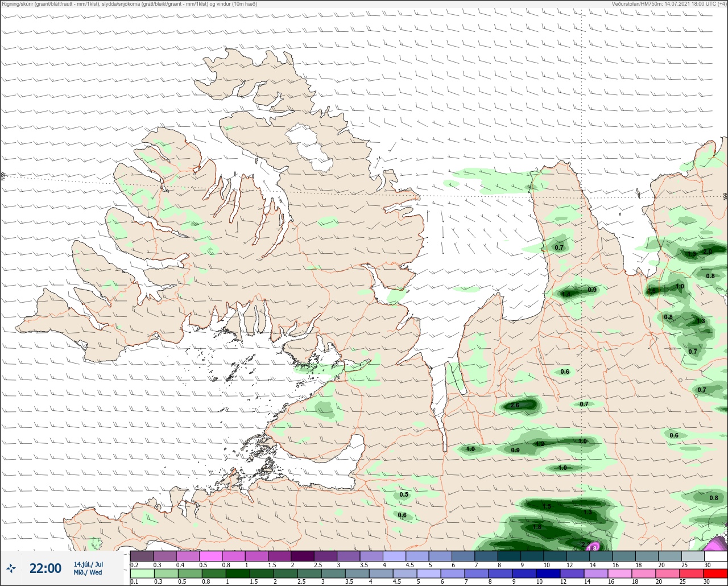Select the white swatch ending the upper legend row
The height and width of the screenshot is (586, 728).
(x=715, y=556)
